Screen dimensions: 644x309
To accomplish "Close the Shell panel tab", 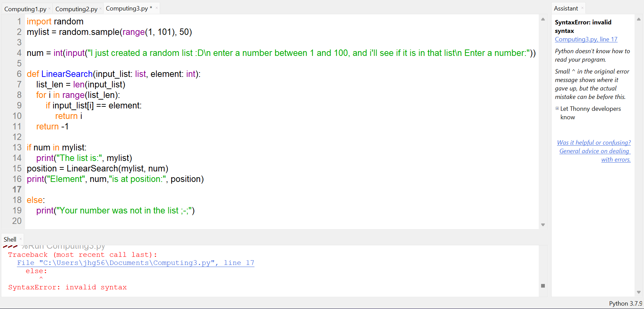I will (x=21, y=239).
